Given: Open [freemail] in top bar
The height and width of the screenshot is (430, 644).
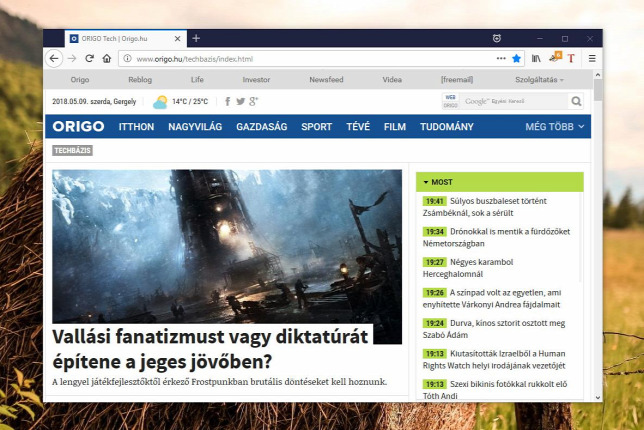Looking at the screenshot, I should click(x=457, y=80).
